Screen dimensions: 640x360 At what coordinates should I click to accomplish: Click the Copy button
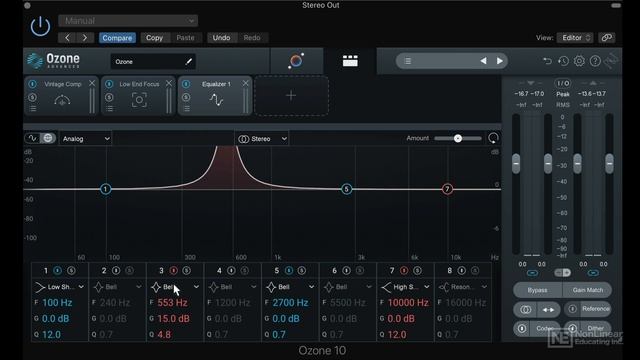[x=154, y=38]
